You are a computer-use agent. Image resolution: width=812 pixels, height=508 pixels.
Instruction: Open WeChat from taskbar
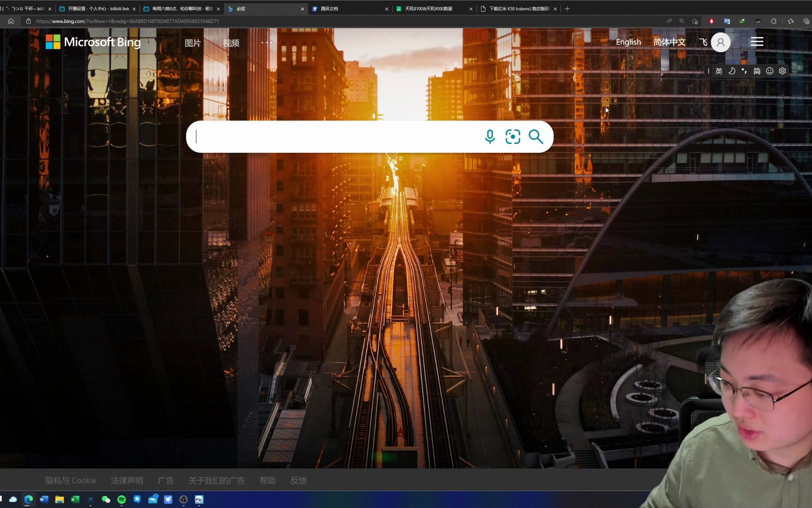coord(106,499)
